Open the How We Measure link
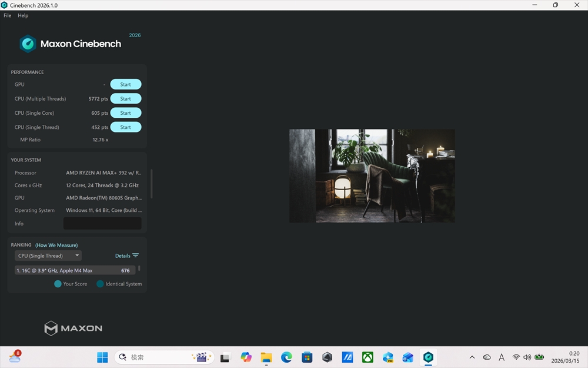 pyautogui.click(x=56, y=245)
